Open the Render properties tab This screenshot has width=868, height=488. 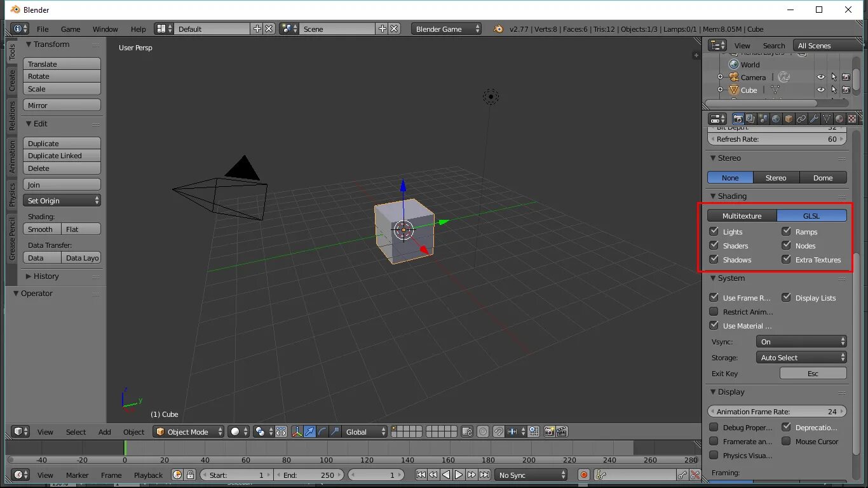point(738,119)
